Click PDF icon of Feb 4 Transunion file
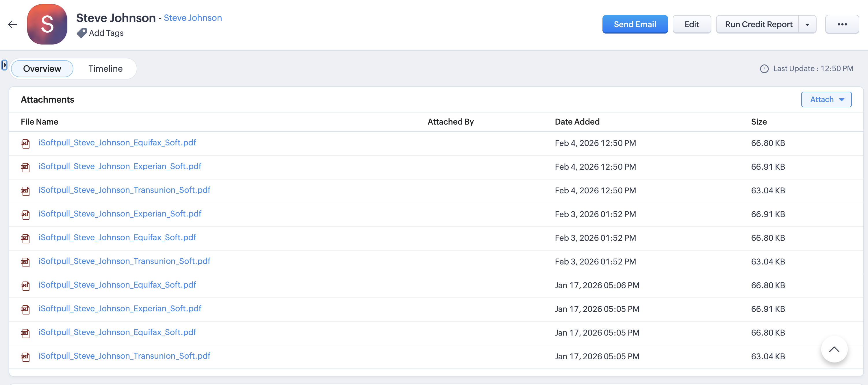Viewport: 868px width, 385px height. click(25, 191)
